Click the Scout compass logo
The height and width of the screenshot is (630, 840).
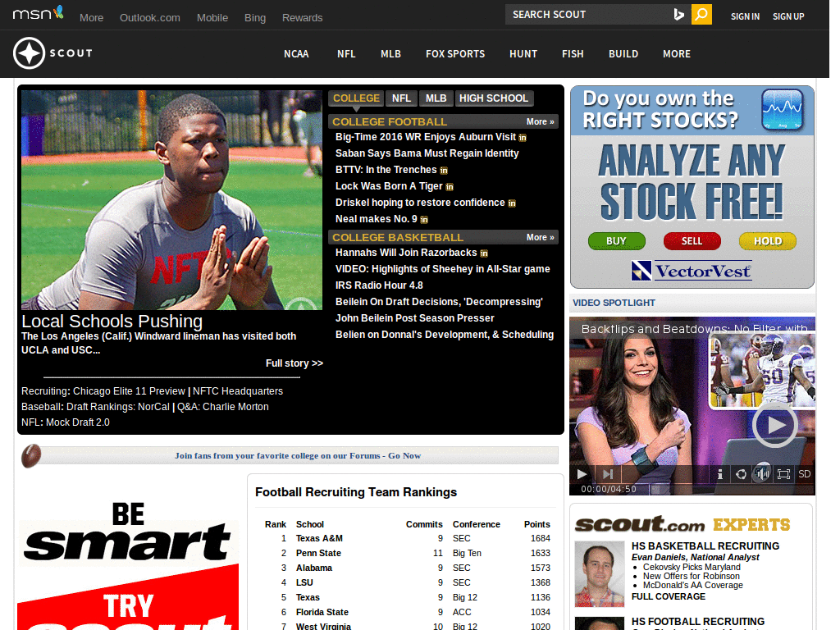(x=29, y=53)
